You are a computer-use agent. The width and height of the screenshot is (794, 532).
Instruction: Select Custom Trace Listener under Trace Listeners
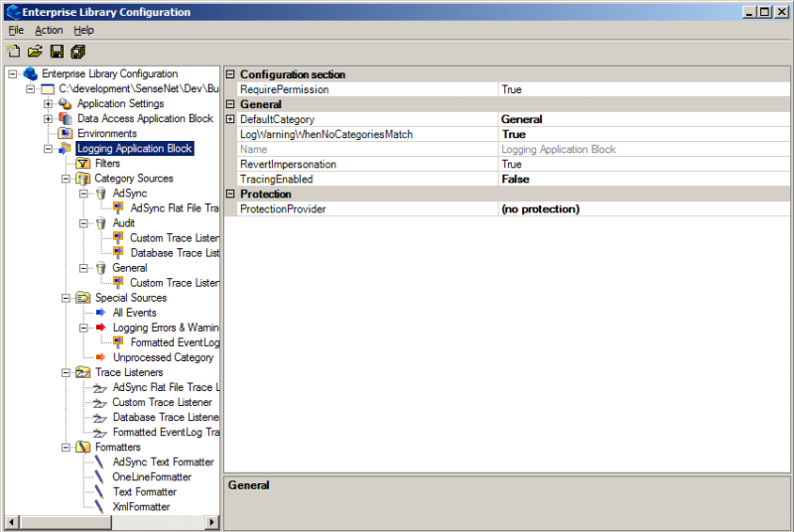[x=162, y=402]
